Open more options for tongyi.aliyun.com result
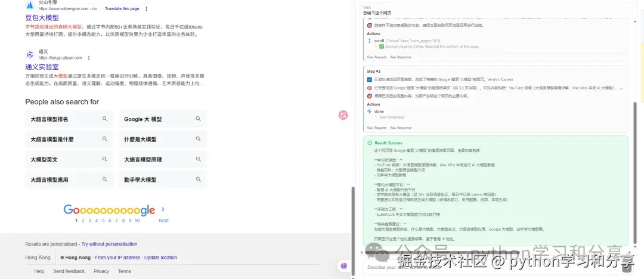 point(89,58)
